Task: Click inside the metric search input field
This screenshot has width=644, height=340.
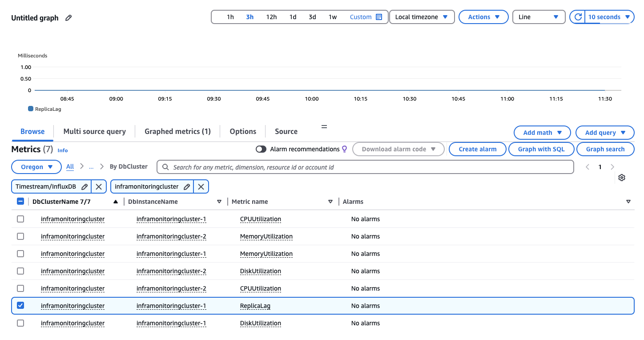Action: [311, 166]
